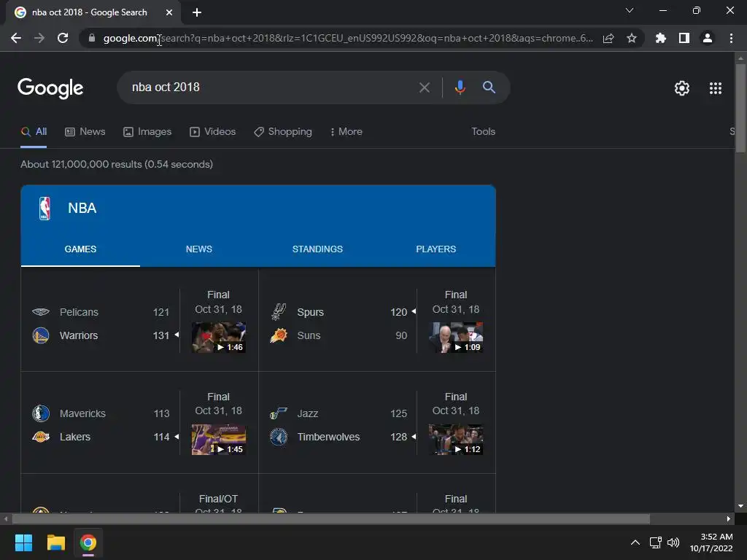Image resolution: width=747 pixels, height=560 pixels.
Task: Open the Google apps grid
Action: pos(716,88)
